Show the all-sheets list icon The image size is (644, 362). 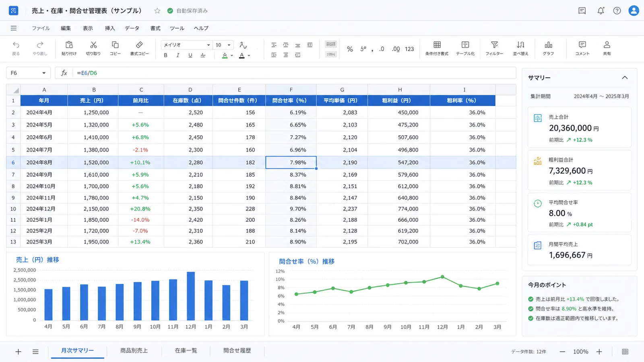coord(35,352)
